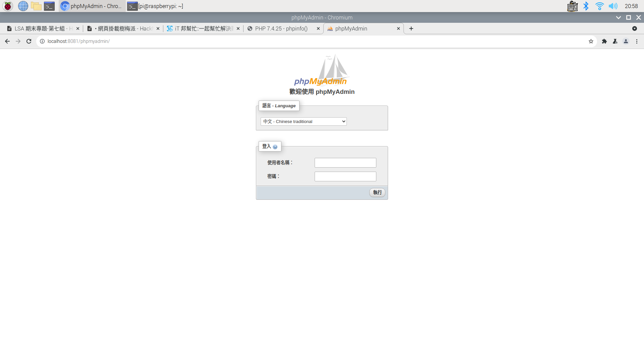Screen dimensions: 644x362
Task: Expand the tab search dropdown button
Action: coord(634,28)
